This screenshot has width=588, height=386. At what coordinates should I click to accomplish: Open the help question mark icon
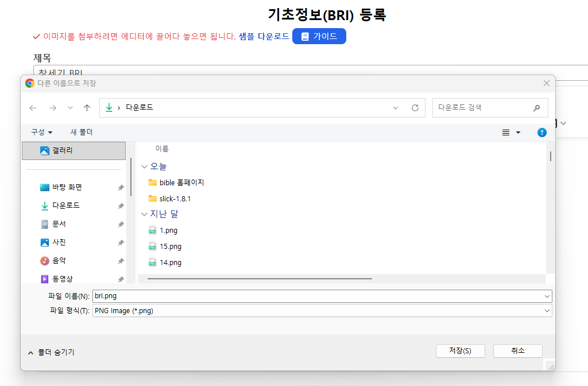tap(541, 132)
